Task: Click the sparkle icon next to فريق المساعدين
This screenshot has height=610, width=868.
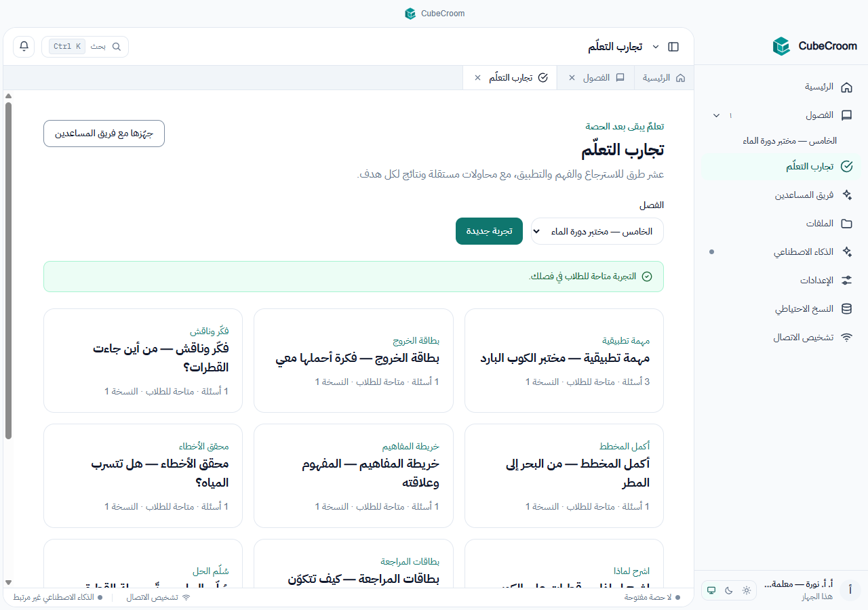Action: coord(846,195)
